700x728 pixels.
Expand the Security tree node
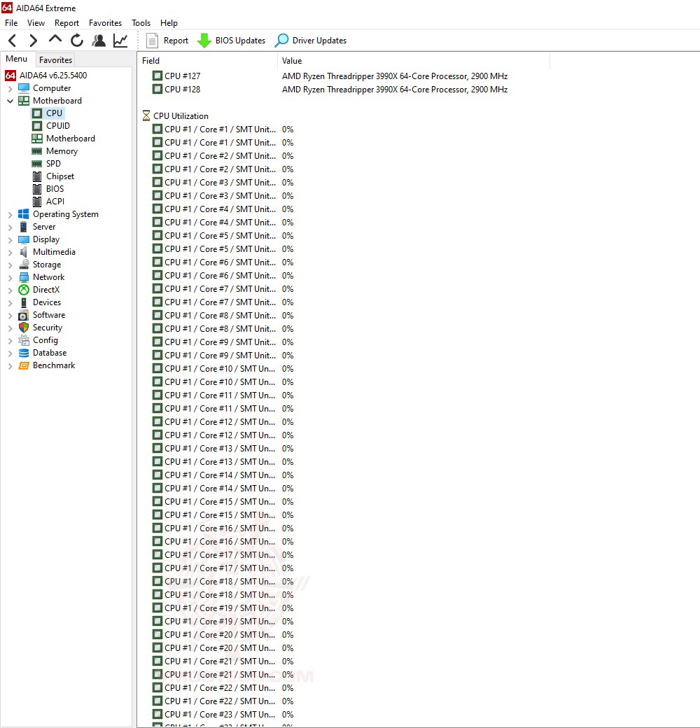coord(10,328)
